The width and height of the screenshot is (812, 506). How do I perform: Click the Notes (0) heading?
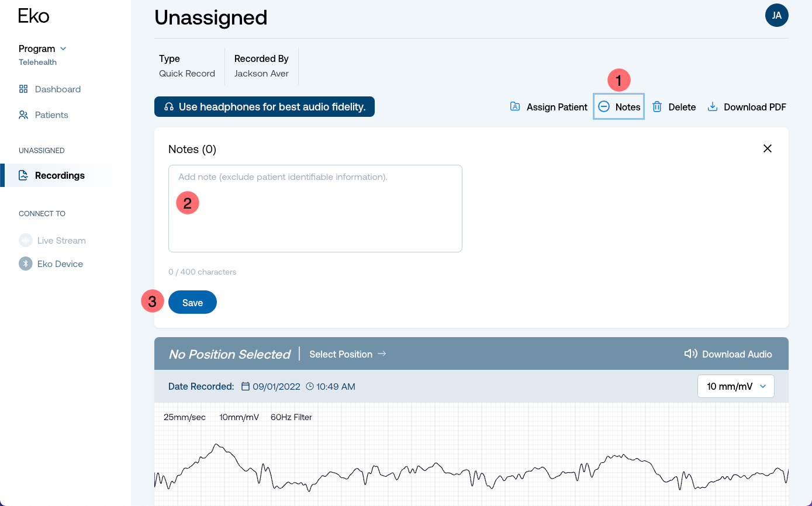[x=192, y=149]
